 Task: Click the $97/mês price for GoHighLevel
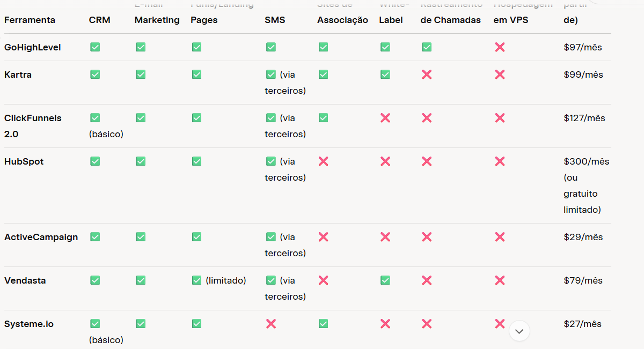pyautogui.click(x=583, y=47)
